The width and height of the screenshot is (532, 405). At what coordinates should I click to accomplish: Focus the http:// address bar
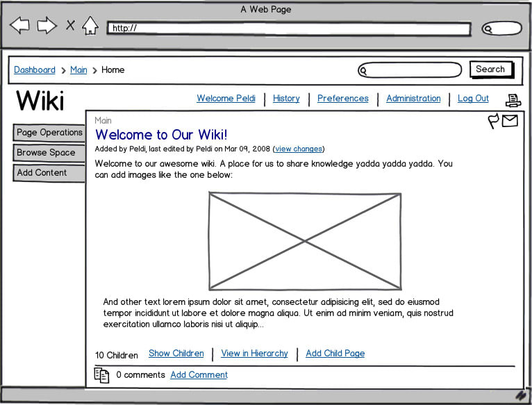coord(289,28)
